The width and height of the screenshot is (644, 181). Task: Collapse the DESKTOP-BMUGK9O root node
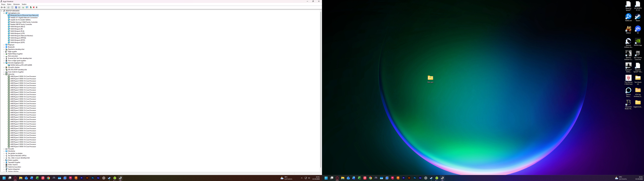tap(2, 11)
